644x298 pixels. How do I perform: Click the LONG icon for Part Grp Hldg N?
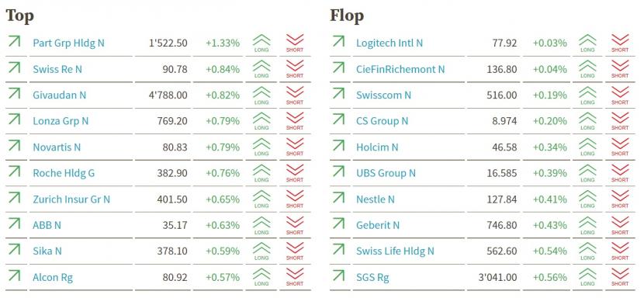[261, 43]
